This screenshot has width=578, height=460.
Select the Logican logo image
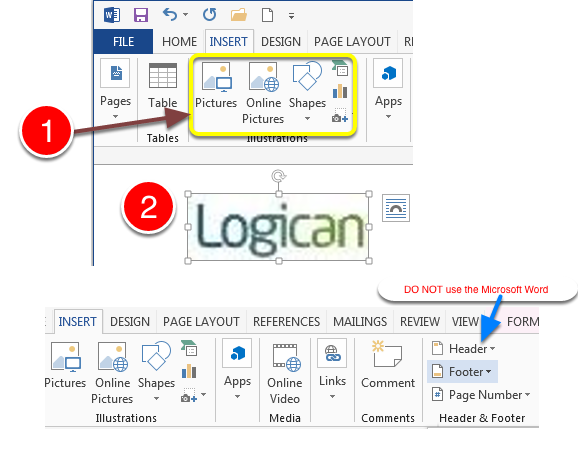(x=279, y=227)
